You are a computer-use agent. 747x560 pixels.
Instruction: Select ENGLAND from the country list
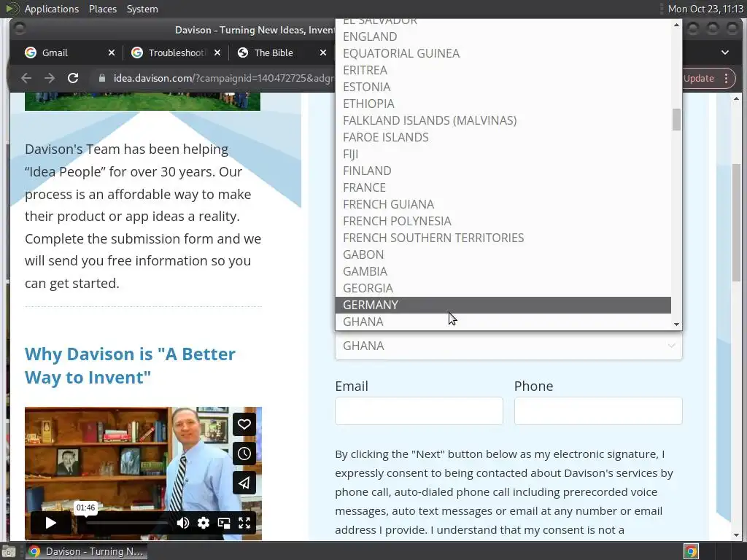pos(503,36)
